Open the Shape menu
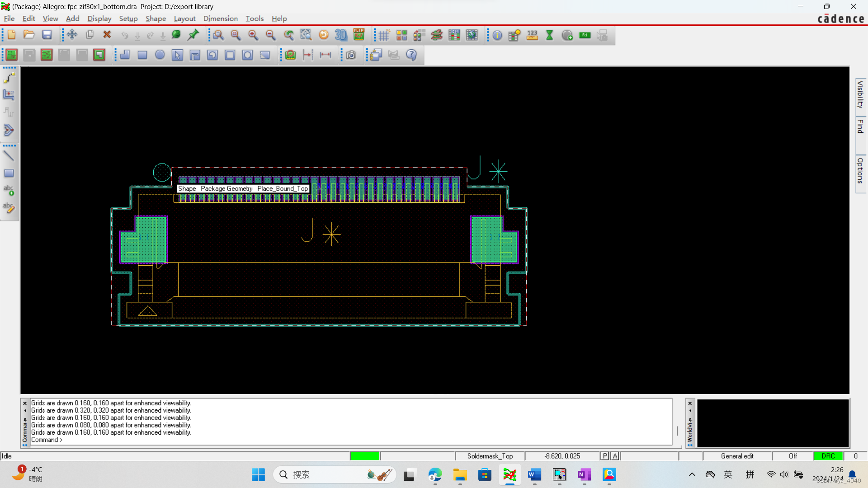The width and height of the screenshot is (868, 488). click(x=156, y=19)
